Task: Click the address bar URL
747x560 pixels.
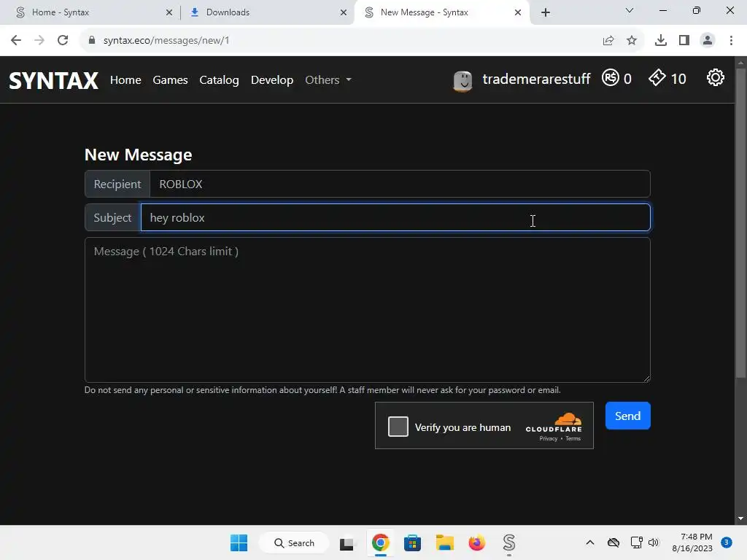Action: click(166, 41)
